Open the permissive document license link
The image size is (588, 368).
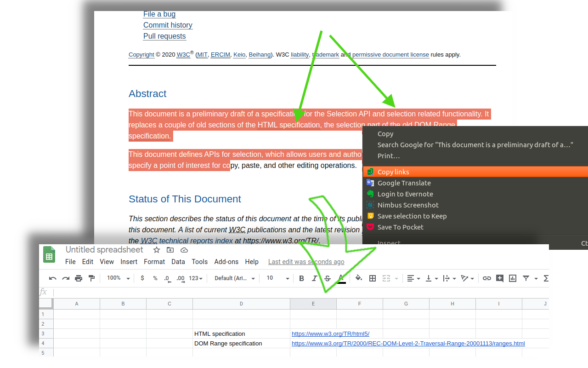click(390, 55)
